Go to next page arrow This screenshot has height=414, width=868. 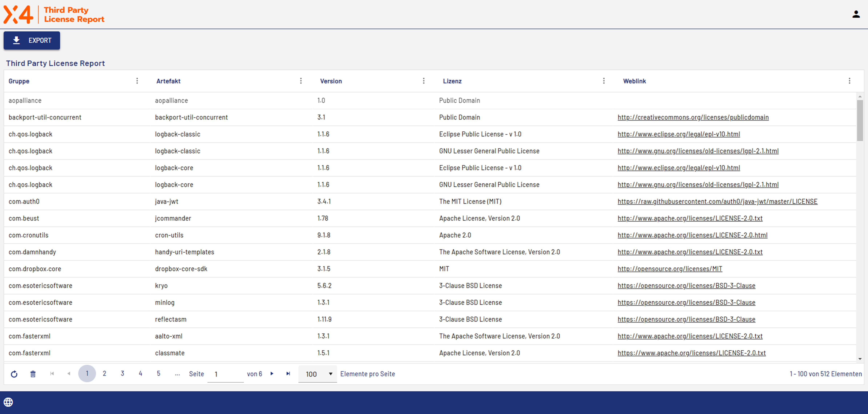click(x=272, y=374)
